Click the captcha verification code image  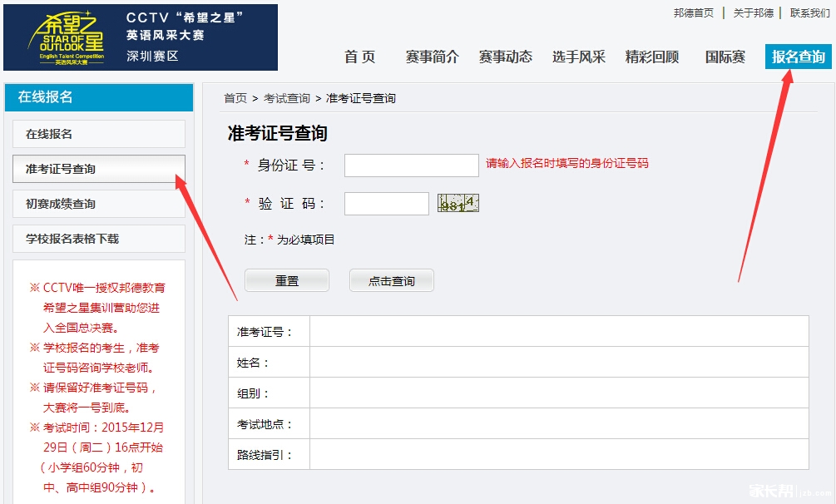click(458, 203)
